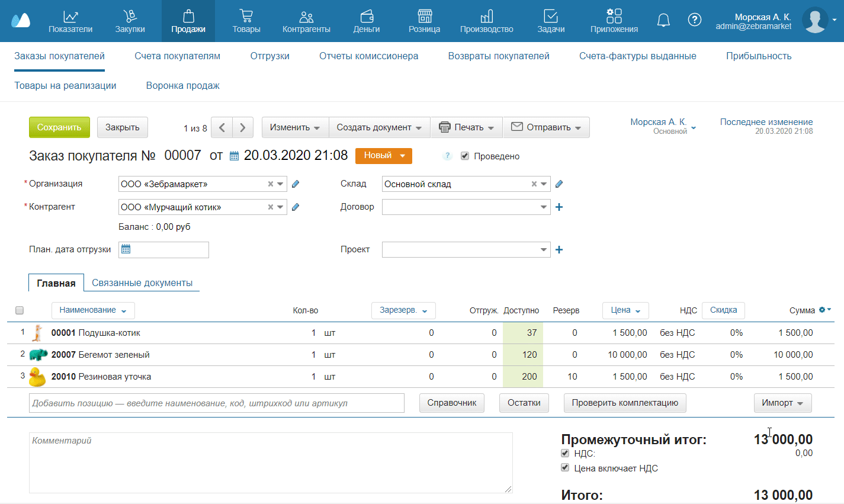The image size is (844, 504).
Task: Open calendar icon beside order date
Action: click(x=234, y=156)
